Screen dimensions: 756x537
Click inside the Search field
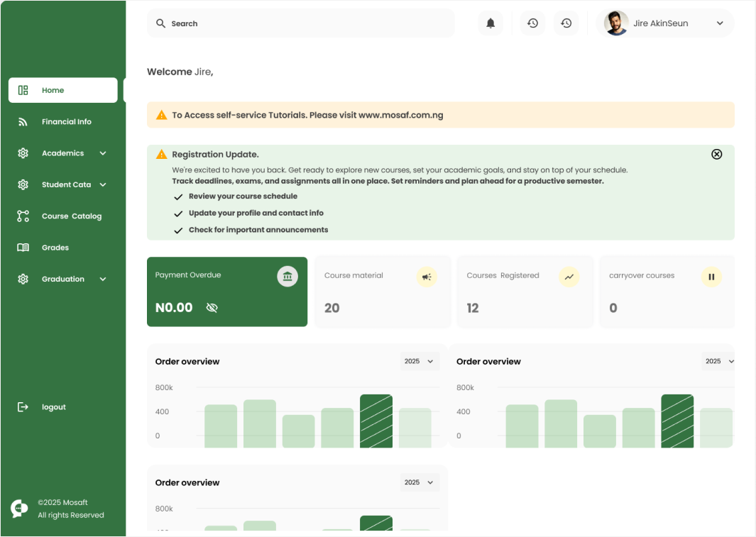284,23
